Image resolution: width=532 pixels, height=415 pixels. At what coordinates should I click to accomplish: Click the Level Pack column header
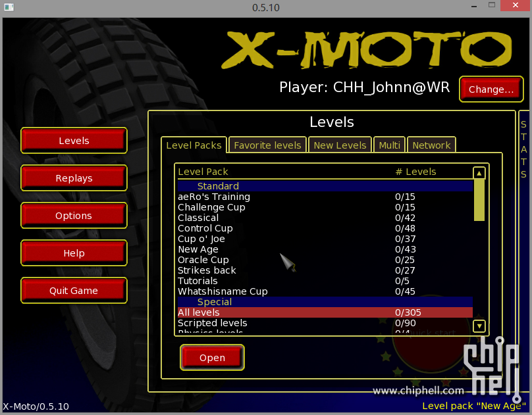pyautogui.click(x=203, y=172)
